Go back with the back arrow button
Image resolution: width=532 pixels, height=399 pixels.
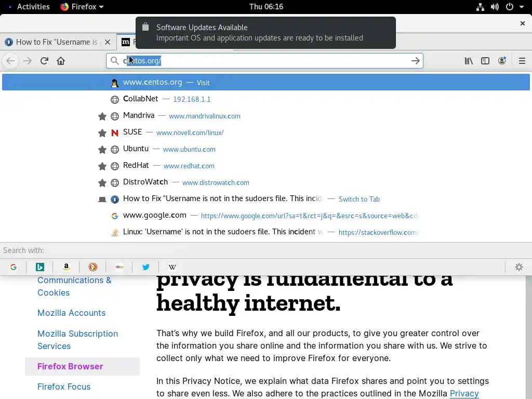tap(10, 61)
